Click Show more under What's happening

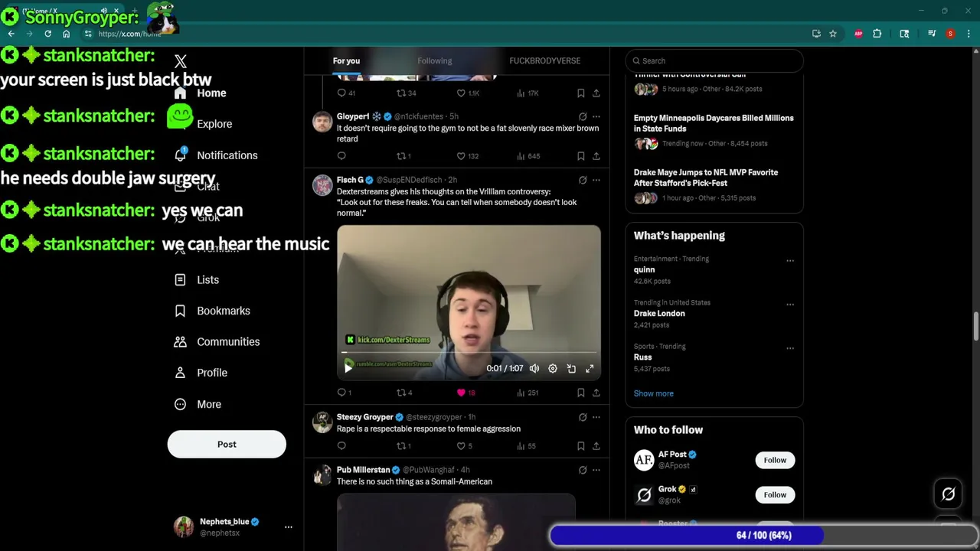(653, 393)
